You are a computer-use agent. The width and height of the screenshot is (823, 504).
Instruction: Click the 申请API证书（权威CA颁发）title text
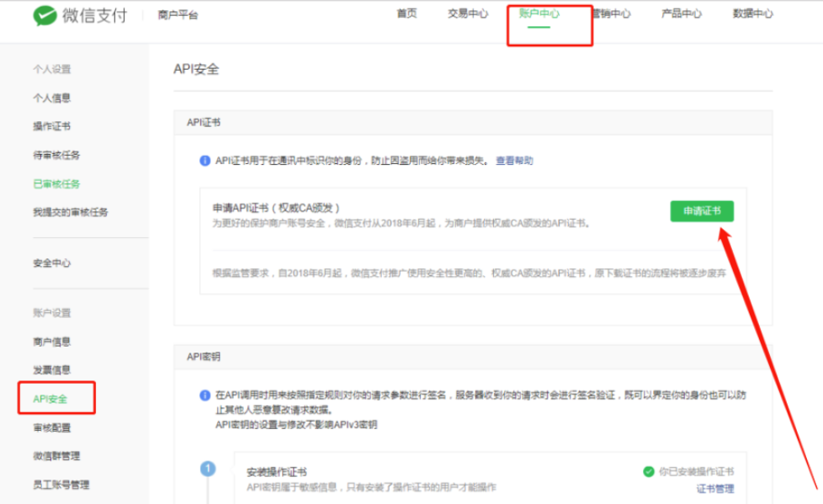tap(276, 208)
